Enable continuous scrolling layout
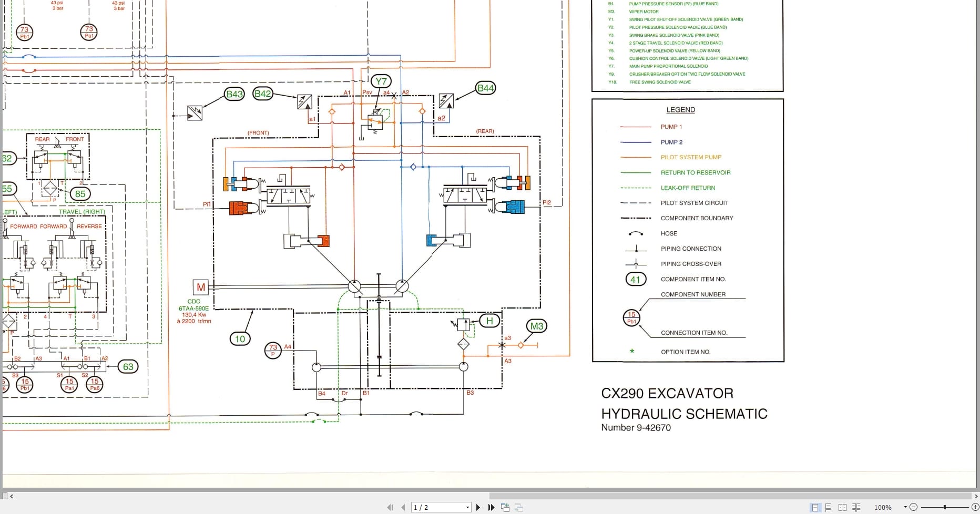Screen dimensions: 980x514 click(829, 507)
